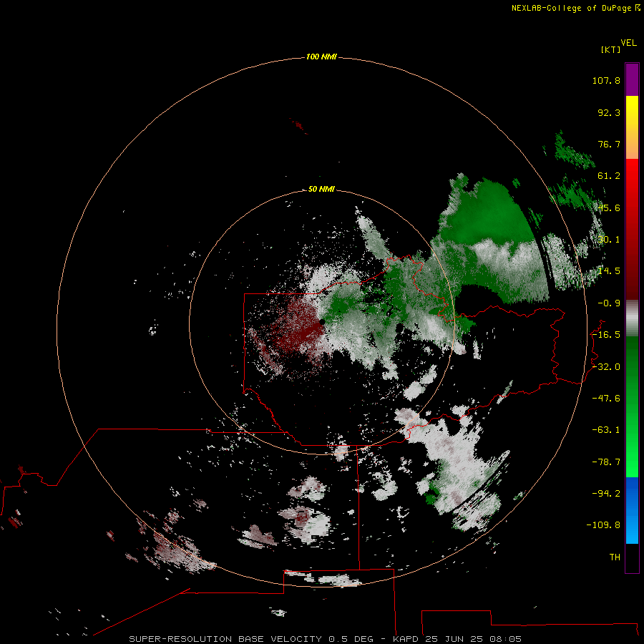The height and width of the screenshot is (644, 644).
Task: Click the 61.2 legend value
Action: [609, 176]
